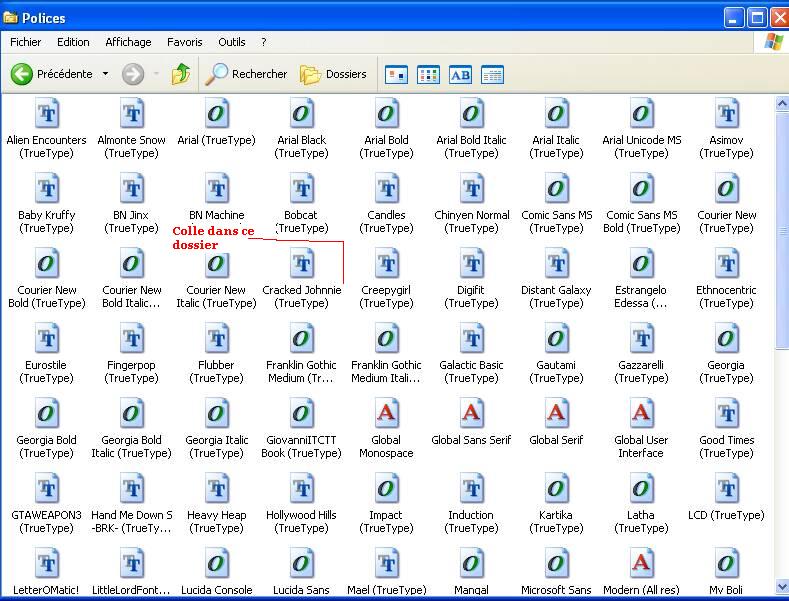Select the Global Serif font icon
The image size is (789, 601).
pyautogui.click(x=557, y=413)
